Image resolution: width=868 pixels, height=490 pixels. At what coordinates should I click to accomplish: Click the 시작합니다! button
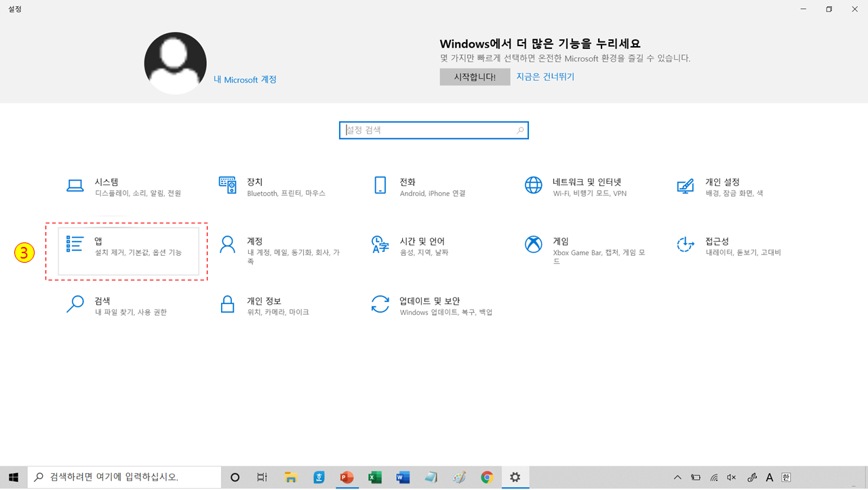475,77
